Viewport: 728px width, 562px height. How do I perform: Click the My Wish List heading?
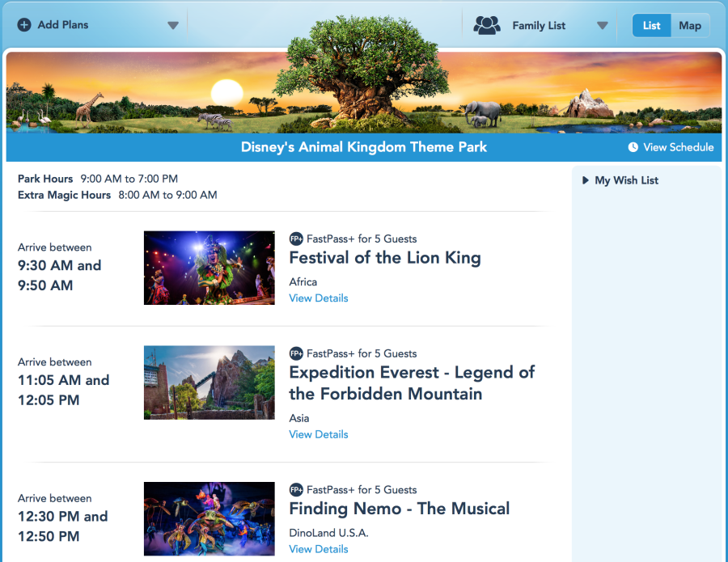(x=626, y=180)
